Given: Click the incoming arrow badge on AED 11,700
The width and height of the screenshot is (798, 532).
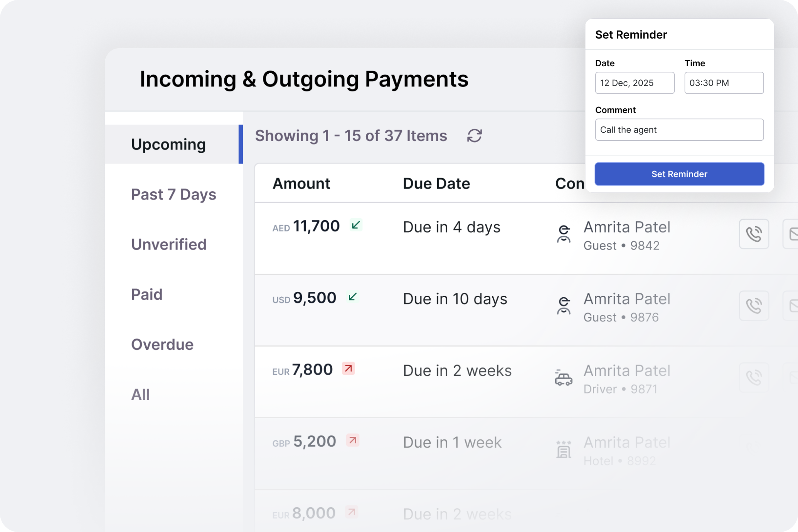Looking at the screenshot, I should point(356,225).
